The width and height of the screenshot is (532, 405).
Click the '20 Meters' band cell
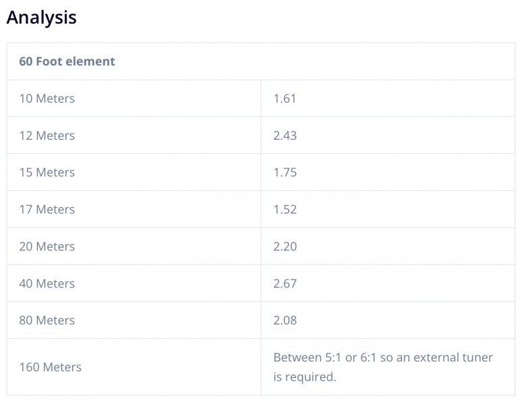tap(47, 247)
